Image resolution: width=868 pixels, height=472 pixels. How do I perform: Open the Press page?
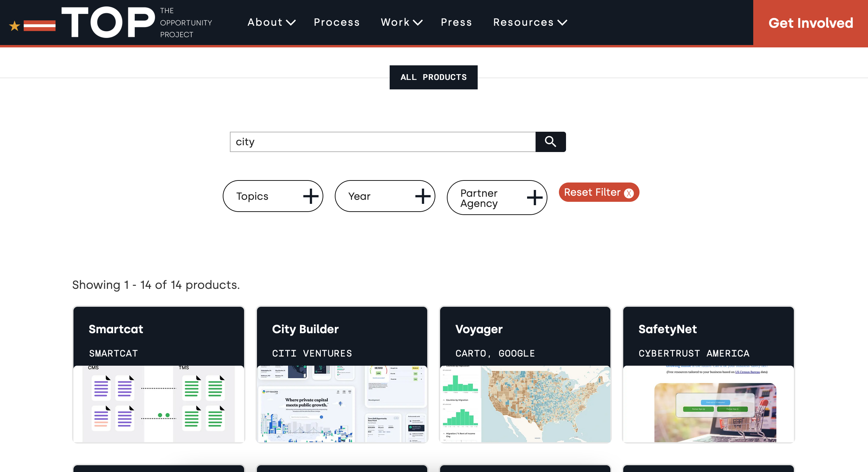(x=456, y=22)
